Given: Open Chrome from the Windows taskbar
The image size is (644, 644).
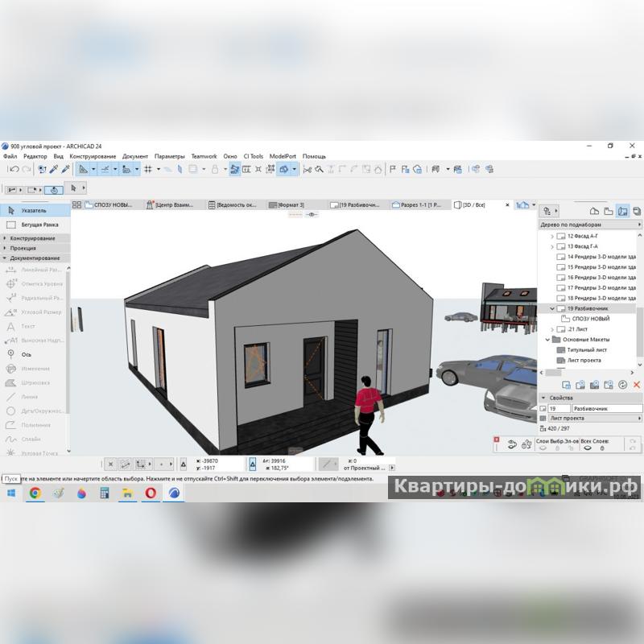Looking at the screenshot, I should click(35, 493).
